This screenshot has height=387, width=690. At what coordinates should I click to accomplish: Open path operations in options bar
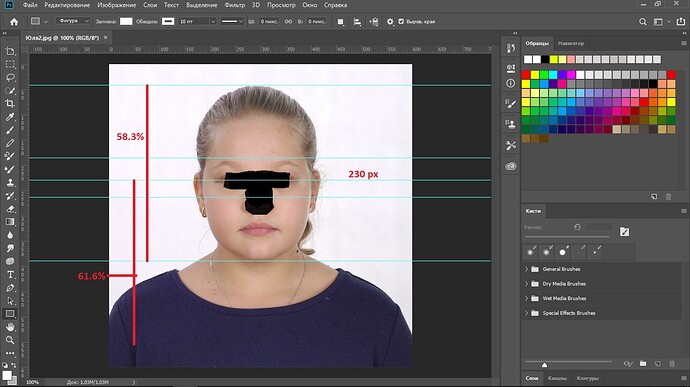(341, 22)
